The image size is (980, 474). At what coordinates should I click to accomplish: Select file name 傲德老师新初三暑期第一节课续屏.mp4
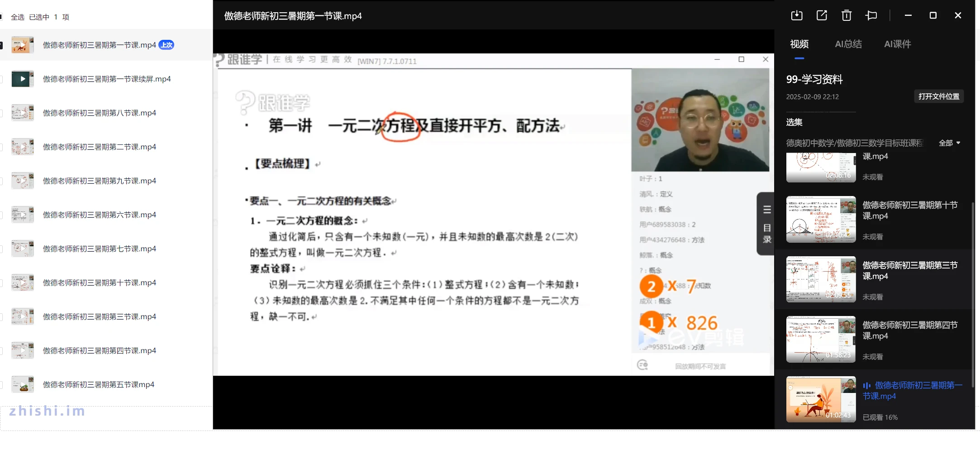coord(107,79)
